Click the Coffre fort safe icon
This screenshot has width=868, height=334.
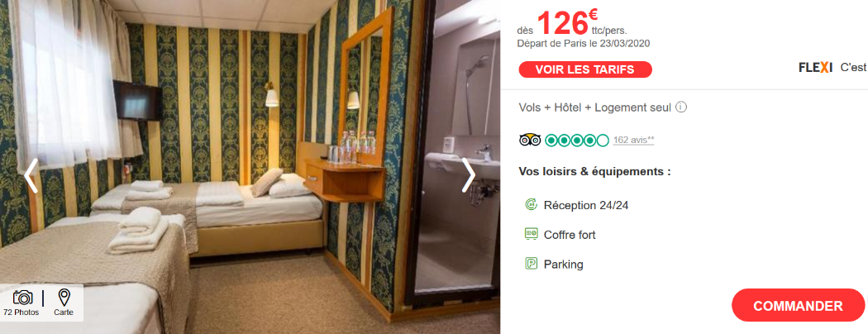click(x=531, y=234)
